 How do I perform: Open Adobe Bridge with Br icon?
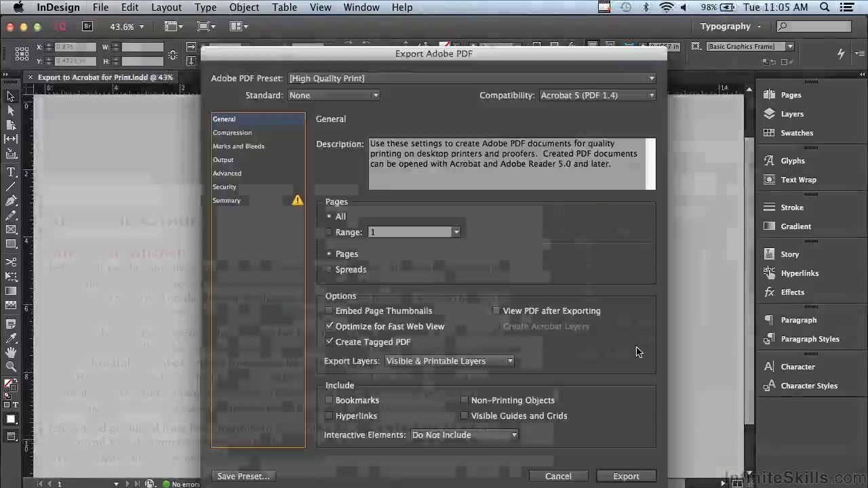(x=87, y=26)
